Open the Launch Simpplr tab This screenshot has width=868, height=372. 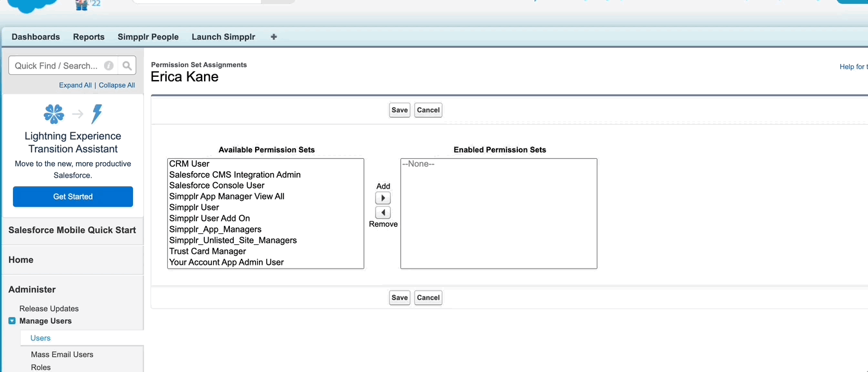click(x=223, y=37)
